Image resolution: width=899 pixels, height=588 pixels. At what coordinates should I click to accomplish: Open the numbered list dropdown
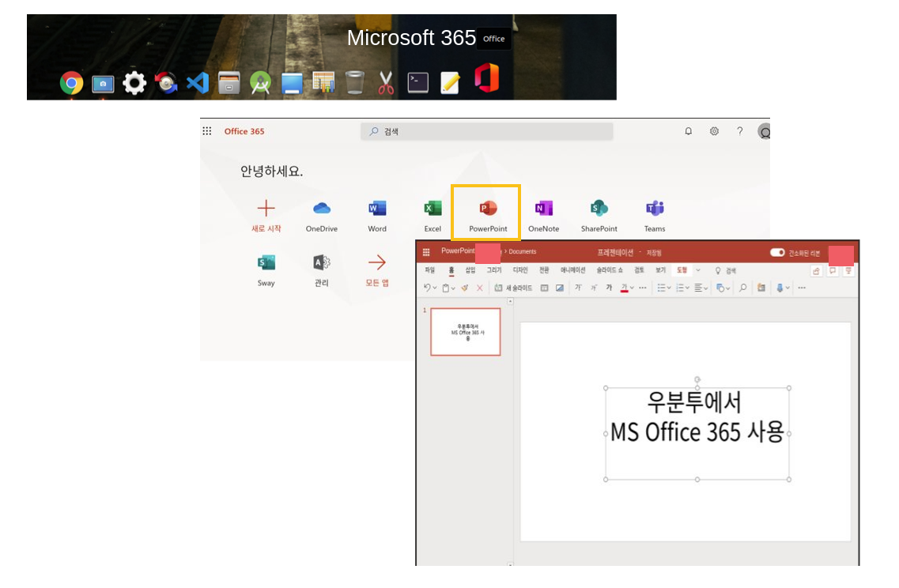point(687,288)
